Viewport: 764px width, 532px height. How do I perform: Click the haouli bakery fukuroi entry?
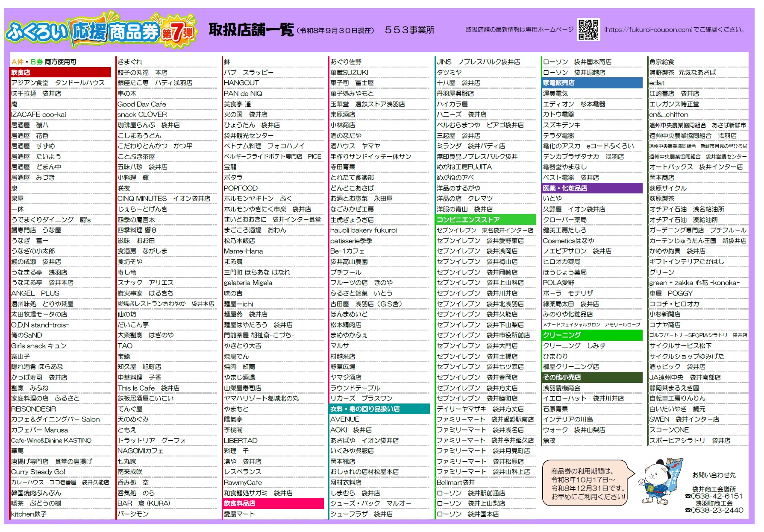coord(364,231)
